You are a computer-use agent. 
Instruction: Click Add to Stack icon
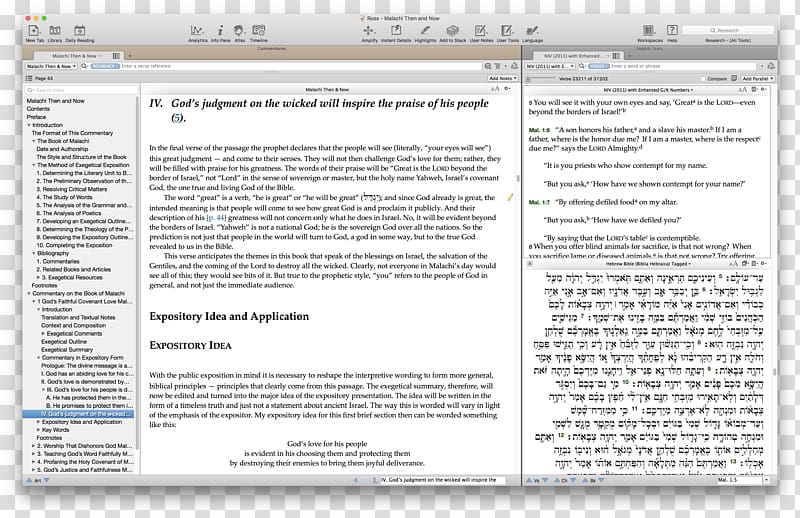coord(453,33)
